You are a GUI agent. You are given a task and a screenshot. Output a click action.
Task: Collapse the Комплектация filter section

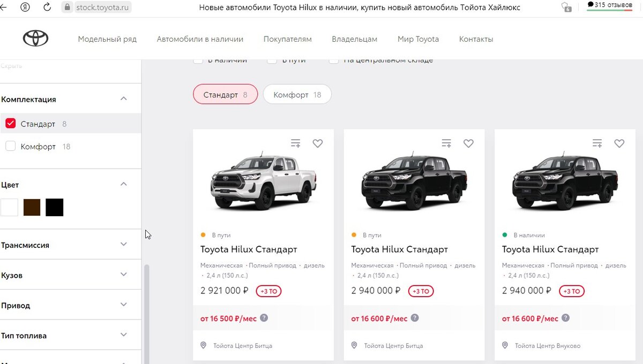[124, 99]
